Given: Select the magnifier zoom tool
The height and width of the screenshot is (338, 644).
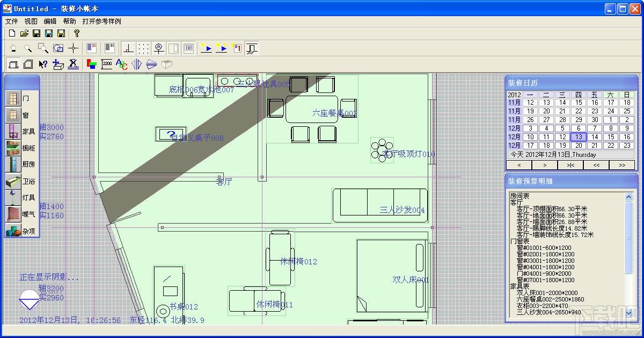Looking at the screenshot, I should pyautogui.click(x=28, y=48).
